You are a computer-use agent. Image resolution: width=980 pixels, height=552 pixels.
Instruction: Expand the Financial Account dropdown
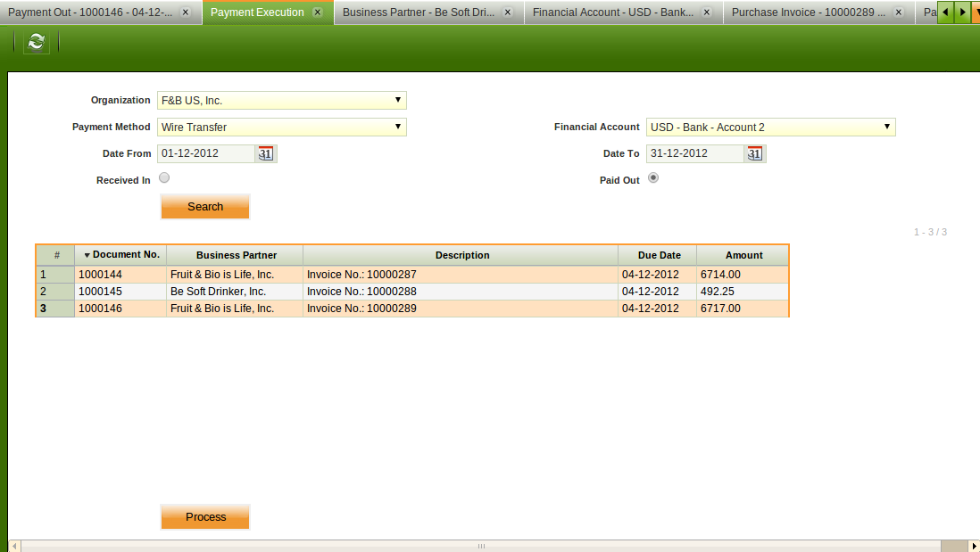click(x=886, y=127)
